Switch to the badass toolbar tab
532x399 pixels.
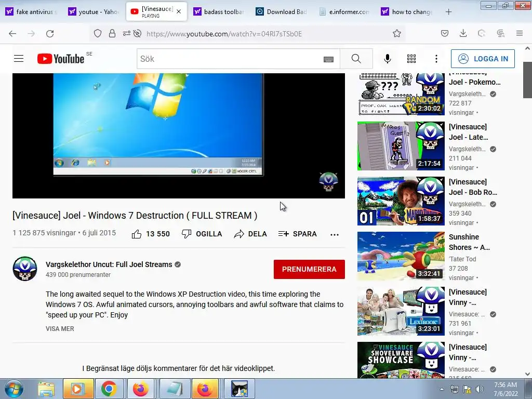pyautogui.click(x=219, y=11)
